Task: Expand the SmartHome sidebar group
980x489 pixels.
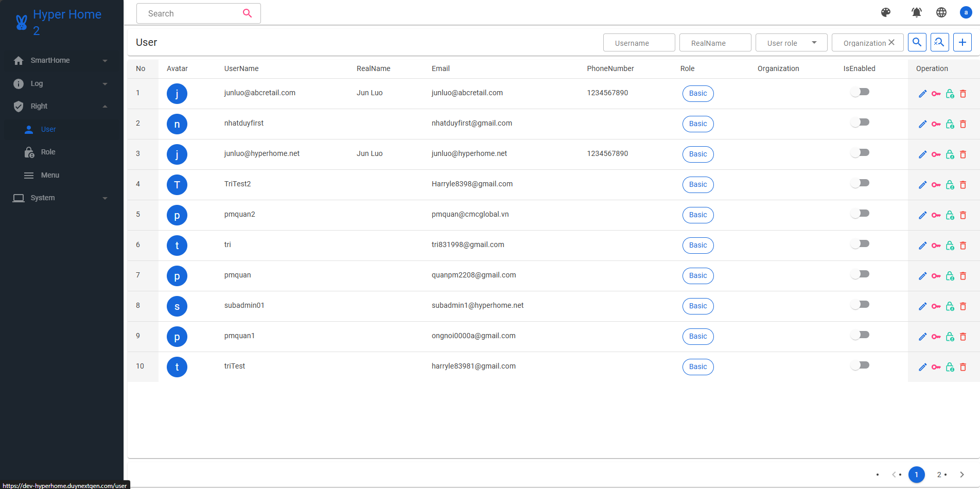Action: (x=62, y=60)
